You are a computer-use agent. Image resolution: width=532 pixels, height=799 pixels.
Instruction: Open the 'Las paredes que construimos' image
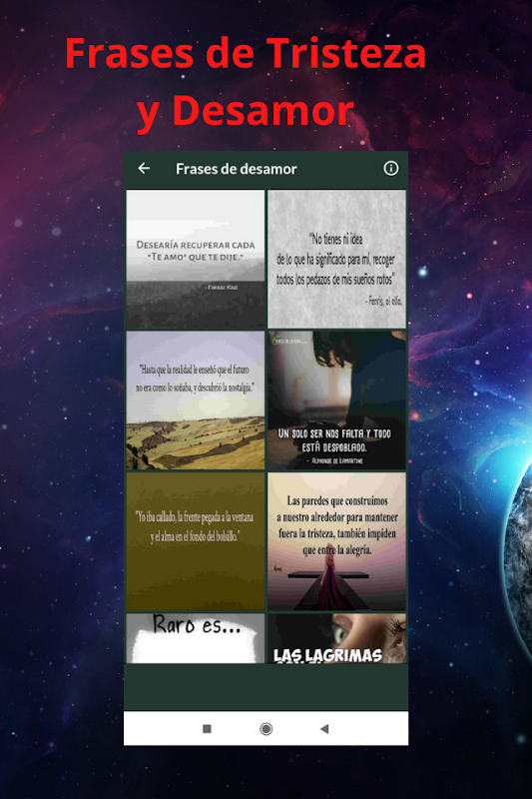pyautogui.click(x=337, y=541)
